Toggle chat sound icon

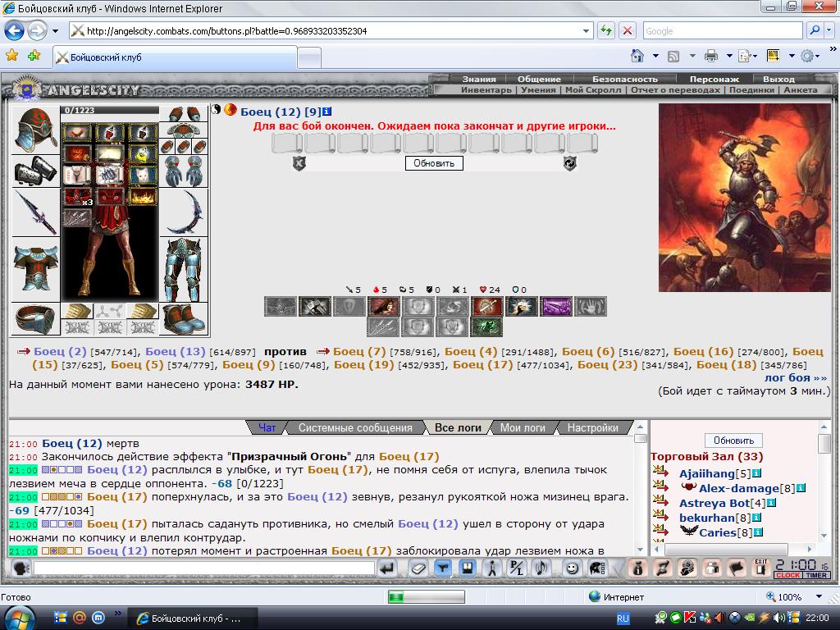tap(541, 568)
